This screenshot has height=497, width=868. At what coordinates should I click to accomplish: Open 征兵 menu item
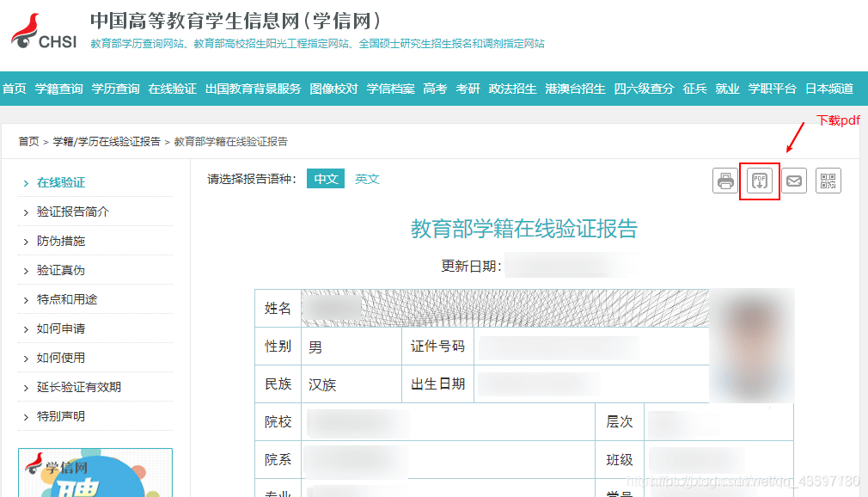coord(694,89)
